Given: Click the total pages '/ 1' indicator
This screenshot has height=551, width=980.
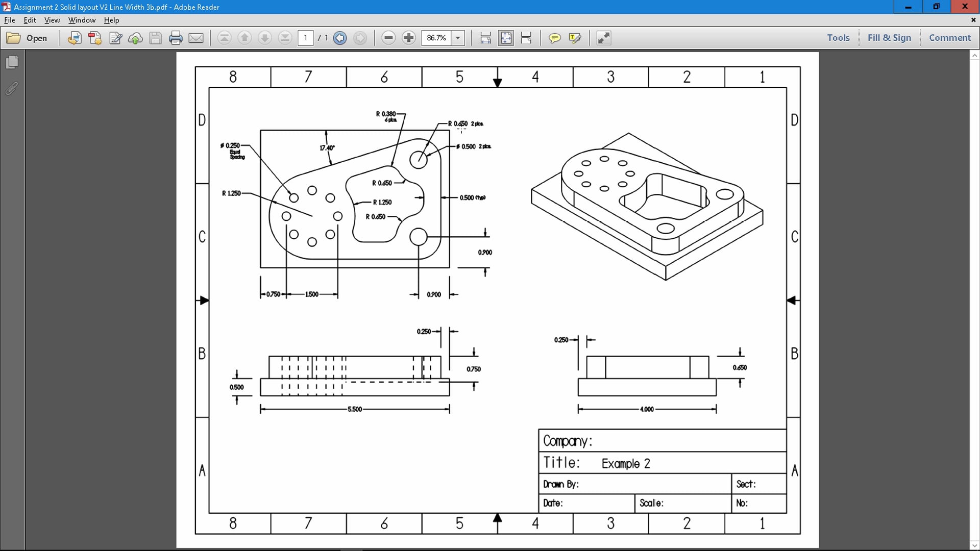Looking at the screenshot, I should click(x=323, y=38).
